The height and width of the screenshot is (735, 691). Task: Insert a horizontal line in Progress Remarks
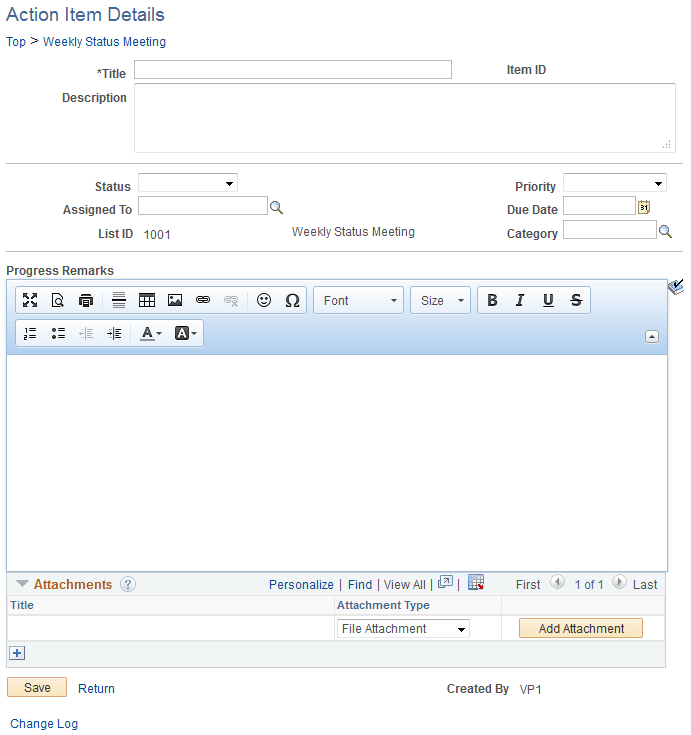119,300
